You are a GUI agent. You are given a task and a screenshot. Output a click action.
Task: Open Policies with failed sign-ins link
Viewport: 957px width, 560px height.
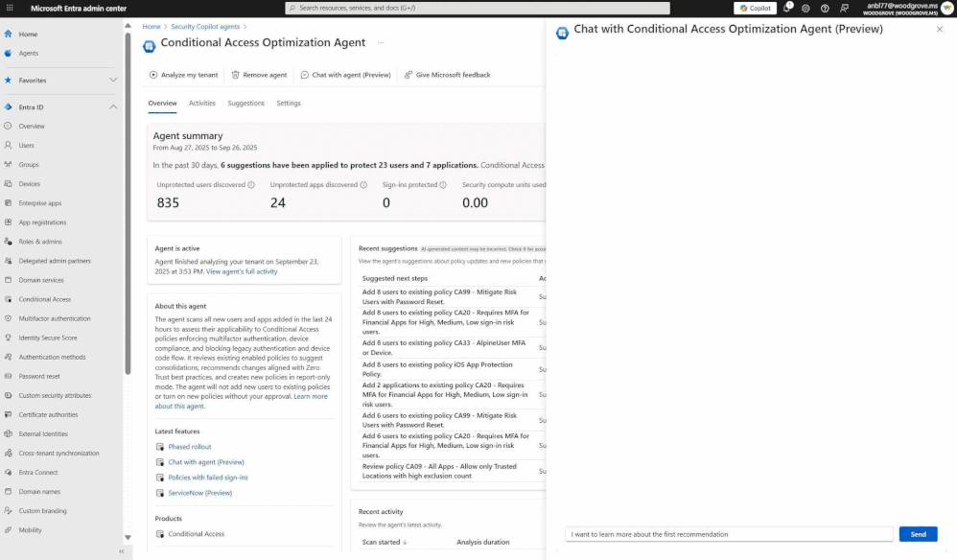pos(208,478)
